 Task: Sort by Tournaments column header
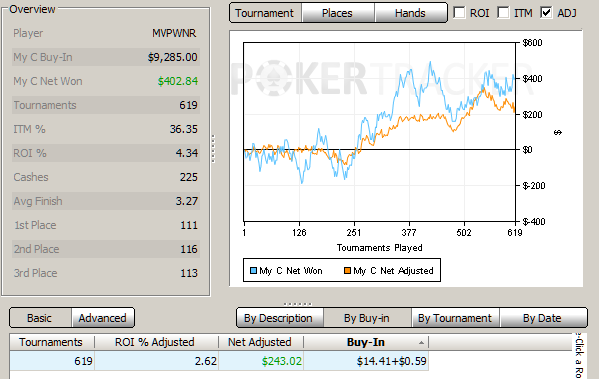click(52, 342)
